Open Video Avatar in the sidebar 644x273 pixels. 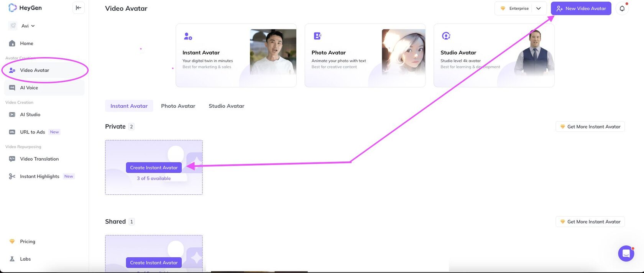44,70
